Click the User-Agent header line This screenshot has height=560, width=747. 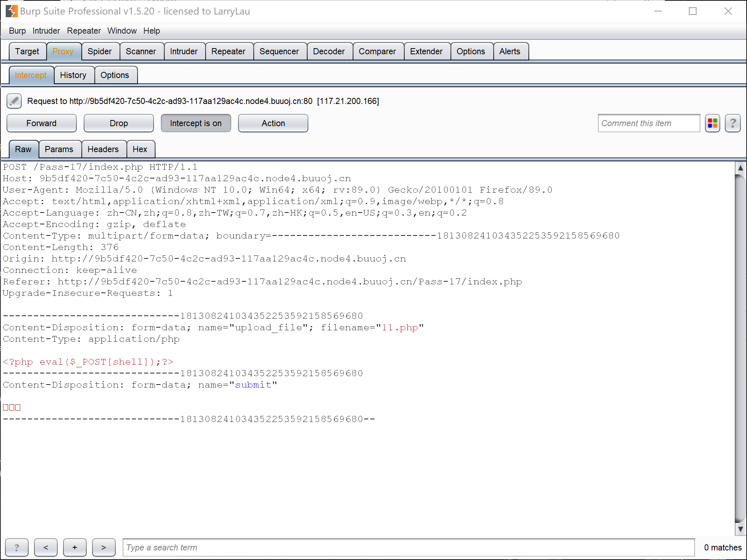coord(278,190)
